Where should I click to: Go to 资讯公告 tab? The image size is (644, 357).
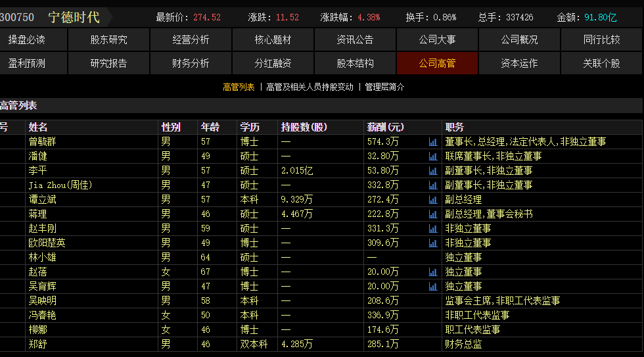pyautogui.click(x=356, y=39)
